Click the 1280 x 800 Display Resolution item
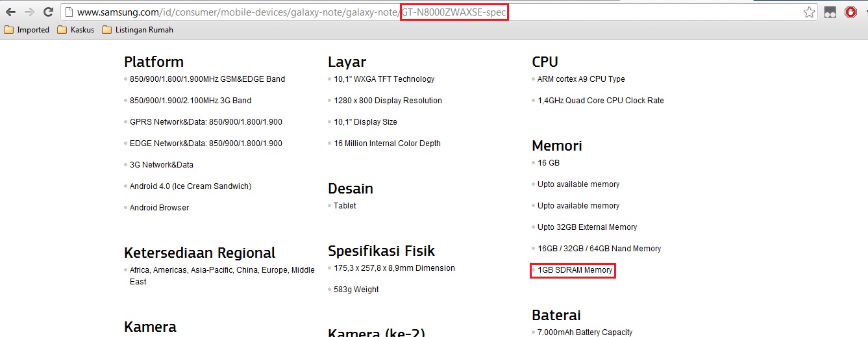The image size is (868, 337). (388, 101)
